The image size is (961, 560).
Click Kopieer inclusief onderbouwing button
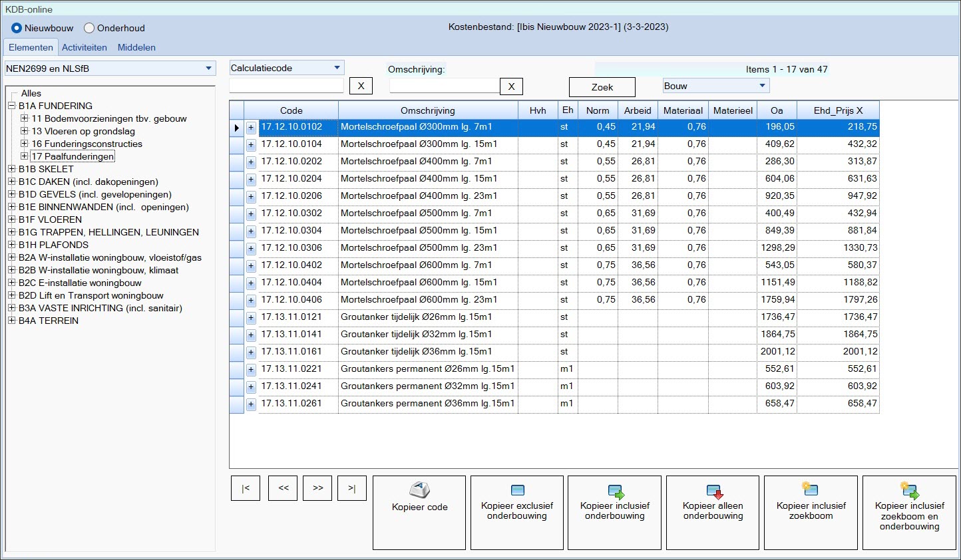click(x=615, y=513)
